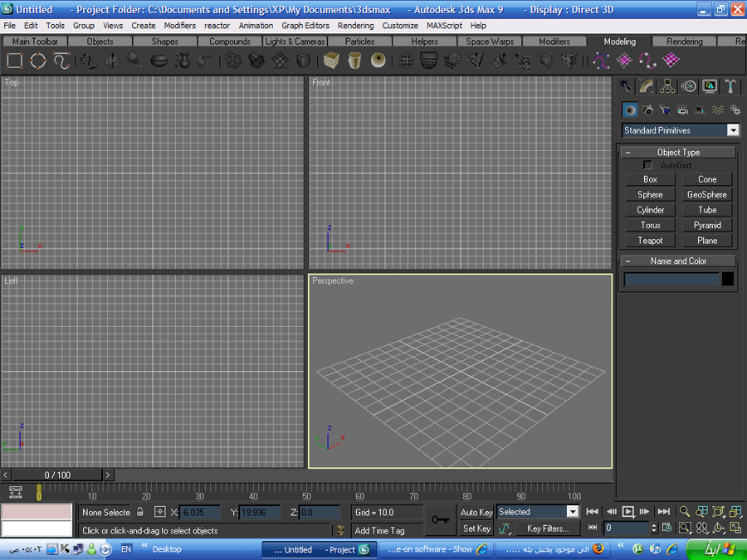This screenshot has width=747, height=560.
Task: Open the Graph Editors menu
Action: (x=305, y=26)
